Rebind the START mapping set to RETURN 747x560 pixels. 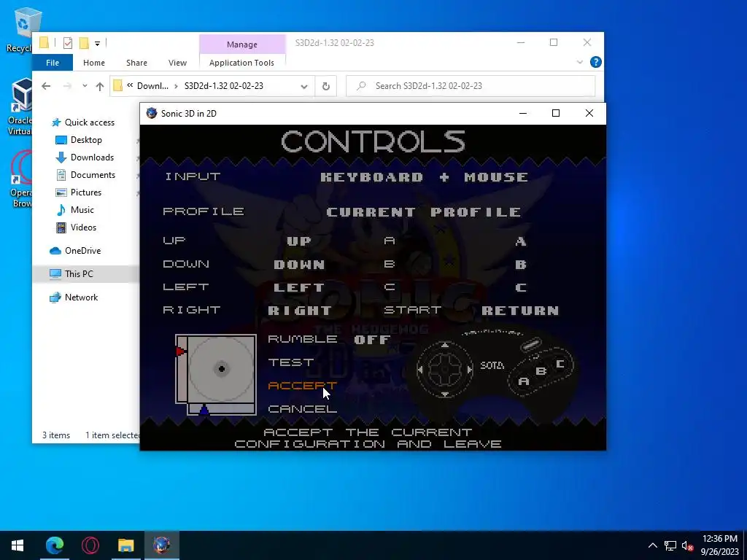click(x=520, y=311)
